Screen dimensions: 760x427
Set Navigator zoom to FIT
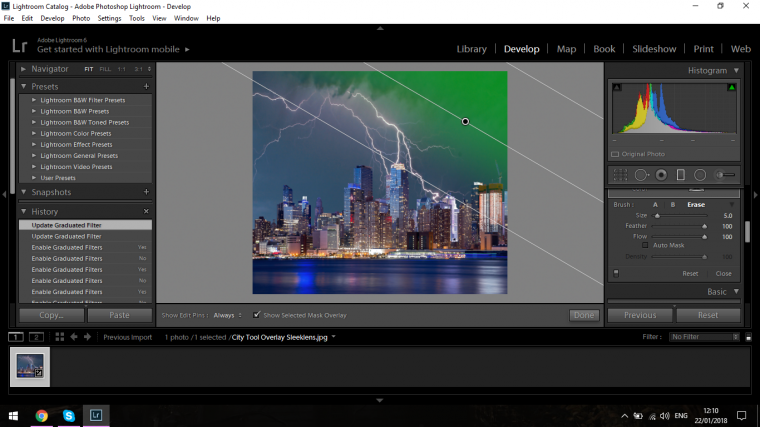pyautogui.click(x=89, y=69)
